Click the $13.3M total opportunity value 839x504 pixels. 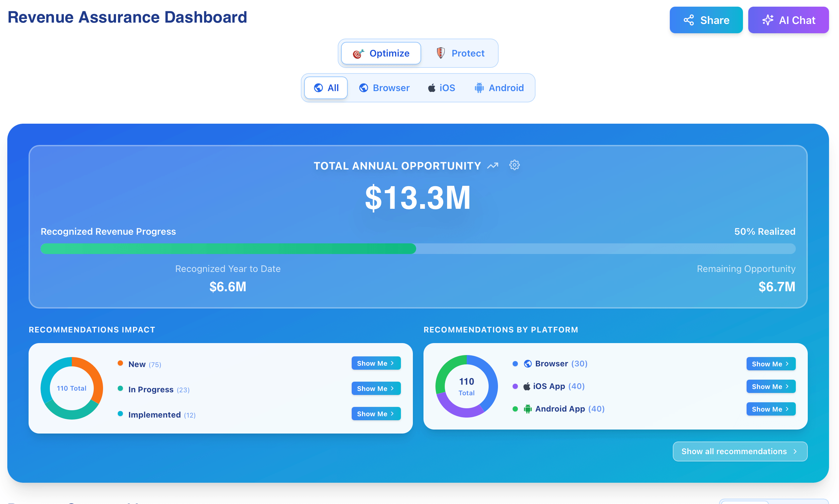pos(418,198)
